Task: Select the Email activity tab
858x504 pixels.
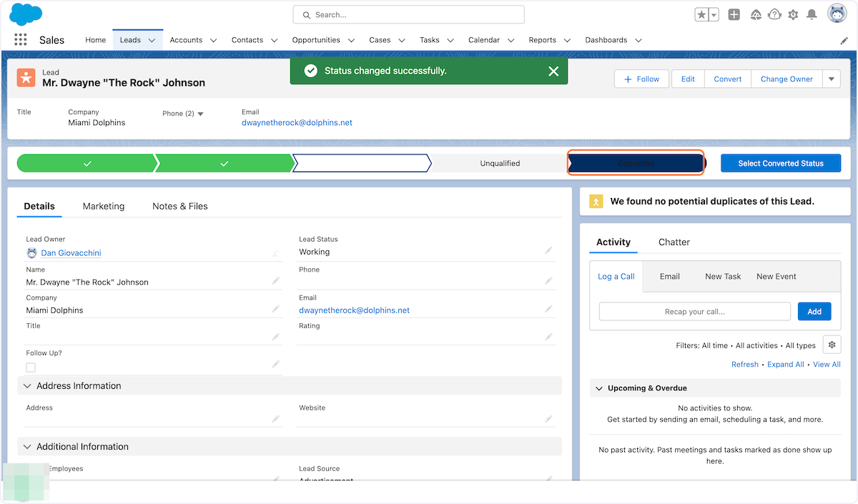Action: (670, 277)
